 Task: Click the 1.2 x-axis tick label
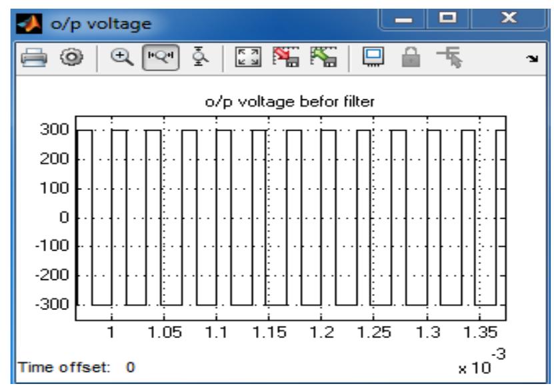(x=321, y=332)
